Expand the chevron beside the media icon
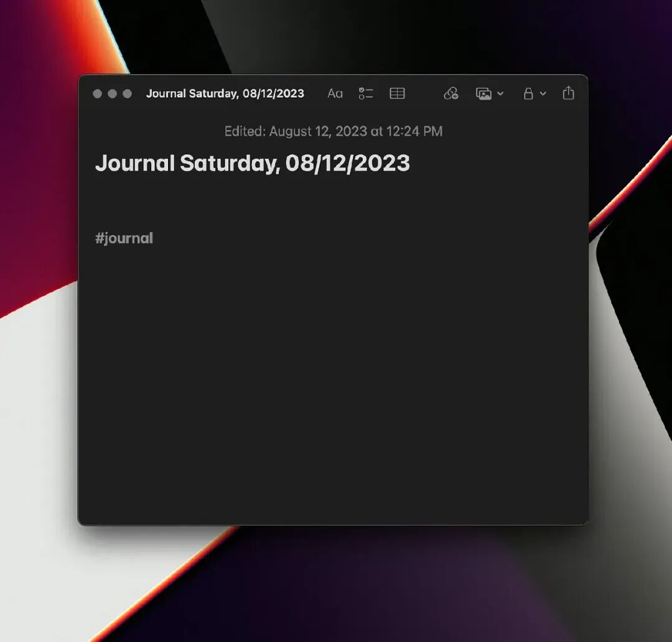Viewport: 672px width, 642px height. point(500,93)
